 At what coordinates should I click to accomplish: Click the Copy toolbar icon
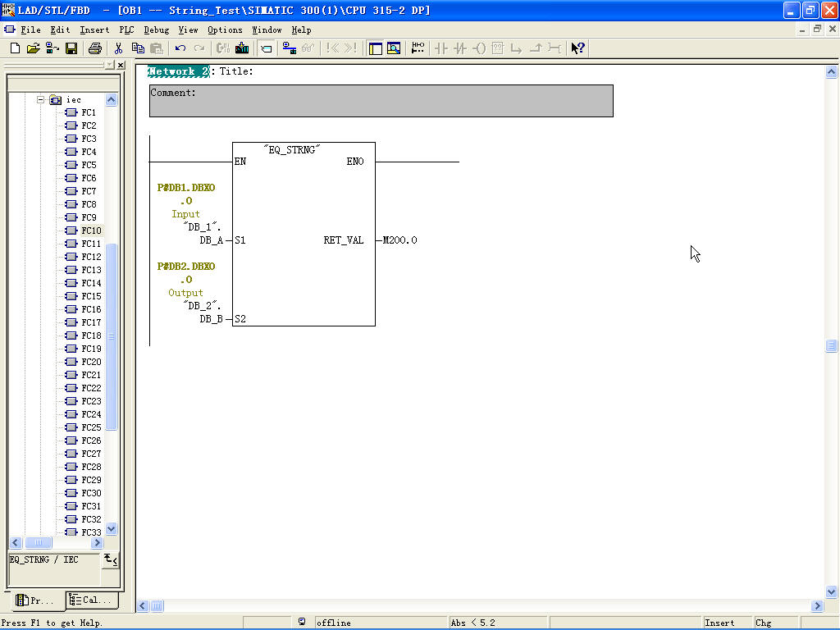138,48
